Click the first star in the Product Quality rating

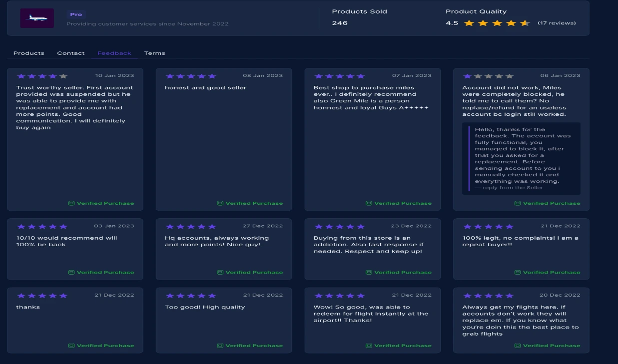(468, 22)
